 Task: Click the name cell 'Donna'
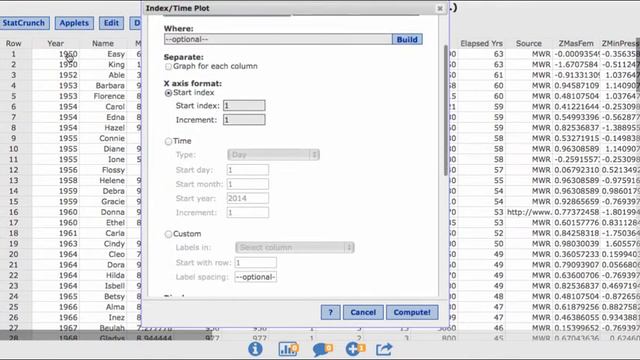113,212
